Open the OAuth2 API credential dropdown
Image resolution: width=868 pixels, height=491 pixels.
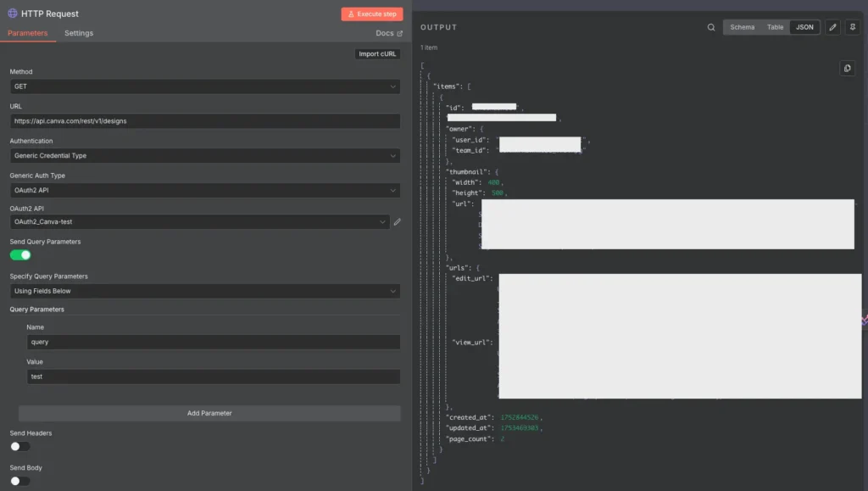(x=200, y=221)
